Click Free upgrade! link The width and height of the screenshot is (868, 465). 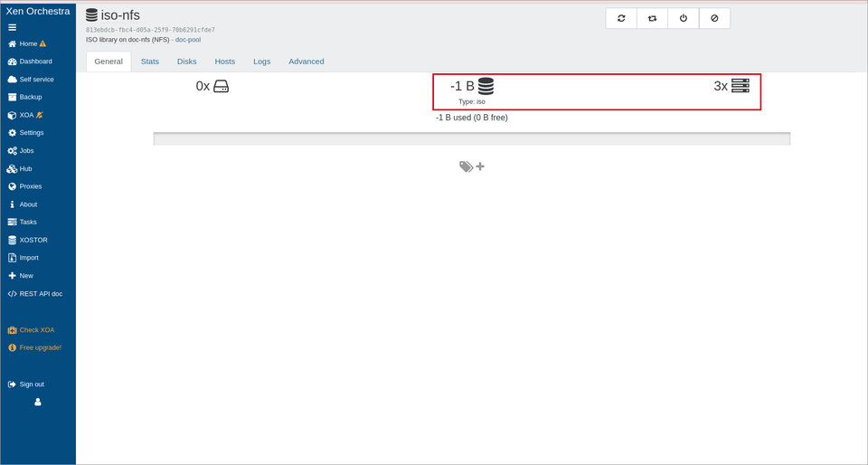(34, 347)
